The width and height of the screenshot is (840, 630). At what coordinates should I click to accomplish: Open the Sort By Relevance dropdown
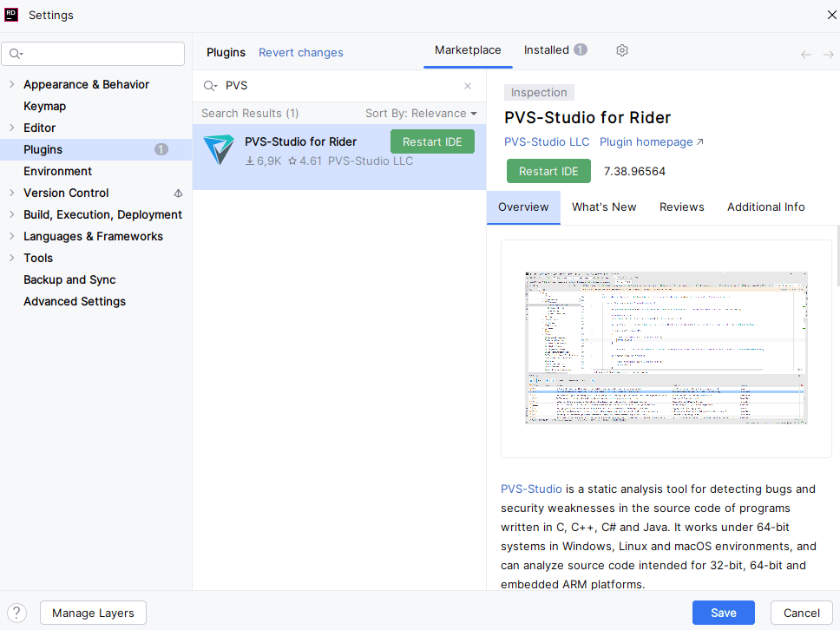point(421,113)
